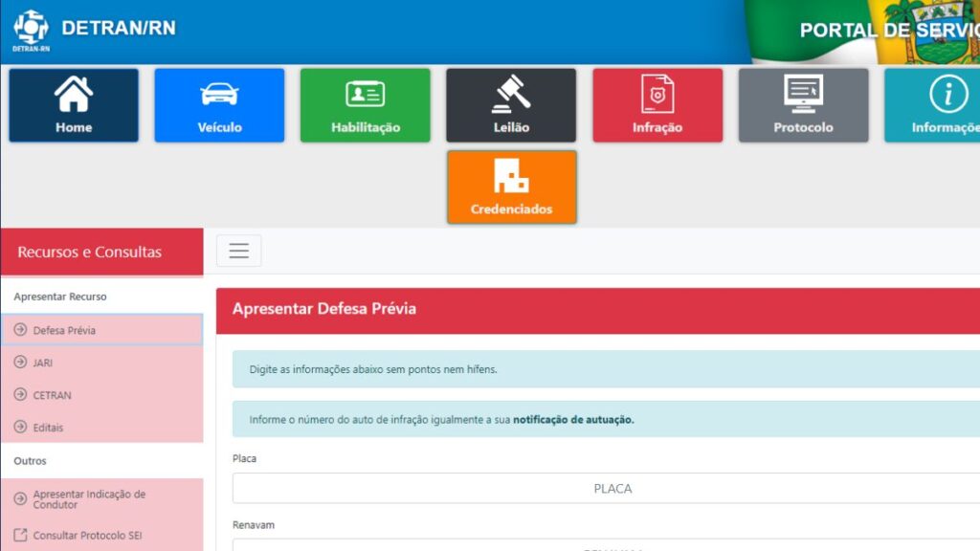Image resolution: width=980 pixels, height=551 pixels.
Task: Choose CETRAN from the sidebar
Action: [101, 395]
